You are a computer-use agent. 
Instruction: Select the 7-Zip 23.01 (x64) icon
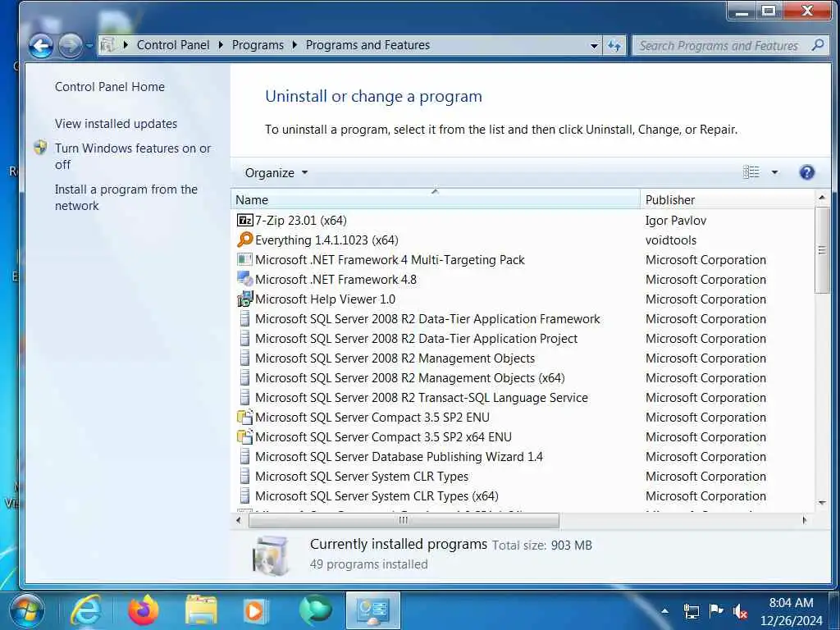point(244,220)
